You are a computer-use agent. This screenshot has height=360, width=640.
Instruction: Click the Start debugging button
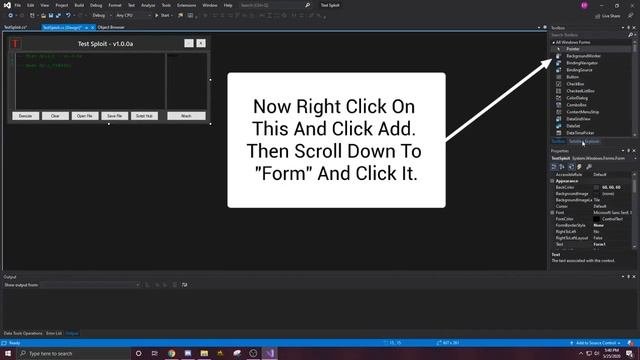162,16
